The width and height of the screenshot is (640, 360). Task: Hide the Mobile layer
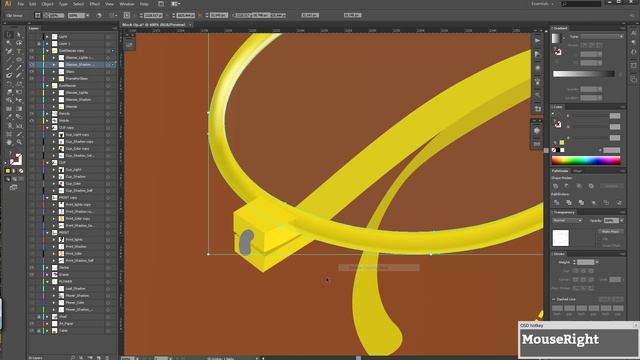(x=32, y=120)
